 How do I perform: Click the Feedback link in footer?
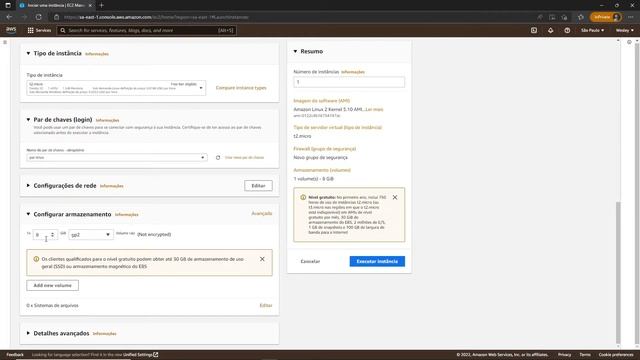[15, 355]
